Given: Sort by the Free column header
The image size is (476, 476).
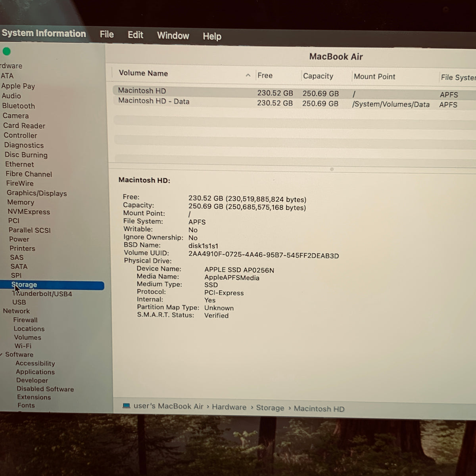Looking at the screenshot, I should [x=265, y=75].
